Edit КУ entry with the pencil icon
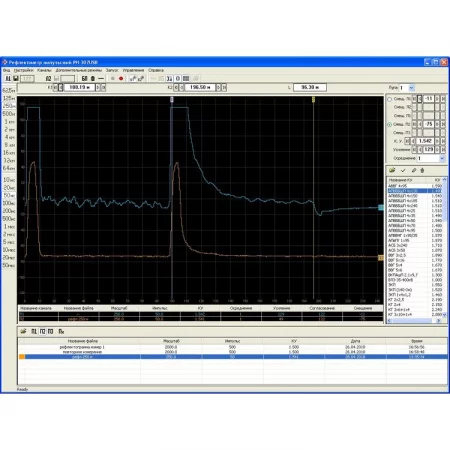This screenshot has width=450, height=450. click(x=414, y=170)
